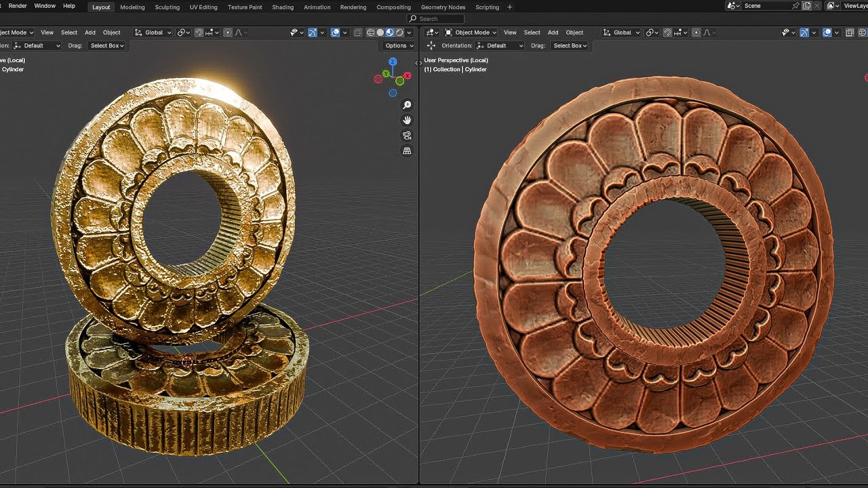Open Object menu in right viewport
This screenshot has height=488, width=868.
coord(574,33)
